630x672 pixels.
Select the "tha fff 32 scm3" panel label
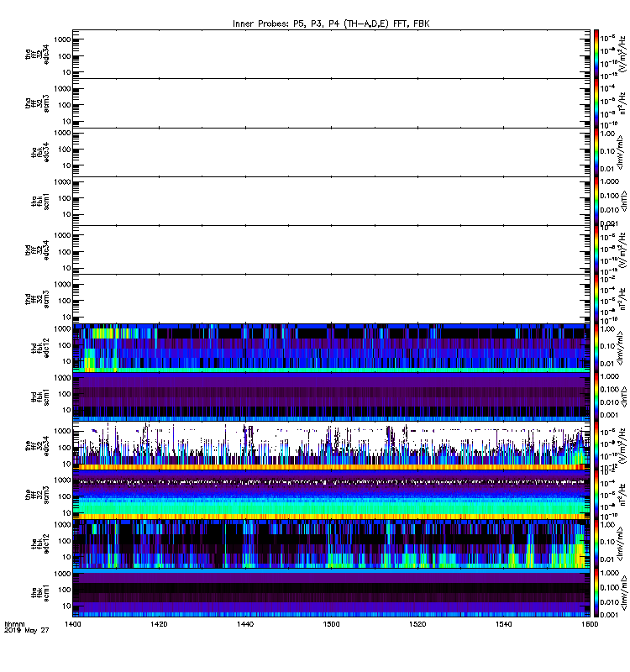click(37, 103)
